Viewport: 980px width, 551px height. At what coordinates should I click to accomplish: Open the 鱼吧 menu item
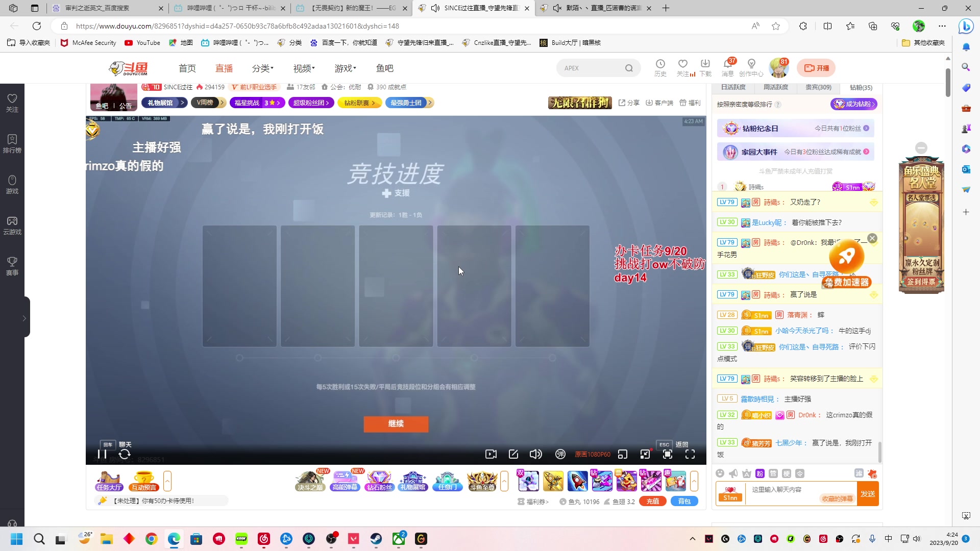pos(384,68)
